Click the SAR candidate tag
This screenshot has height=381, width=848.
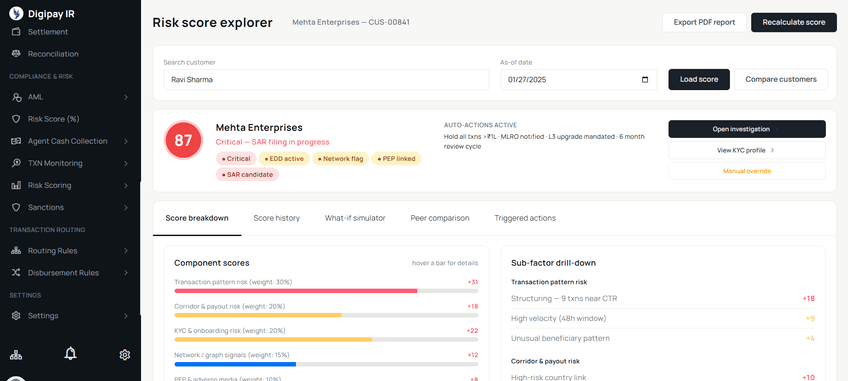247,174
